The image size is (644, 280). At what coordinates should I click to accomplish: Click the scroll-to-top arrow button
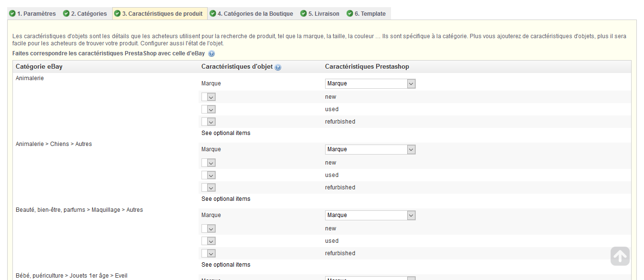pyautogui.click(x=620, y=256)
